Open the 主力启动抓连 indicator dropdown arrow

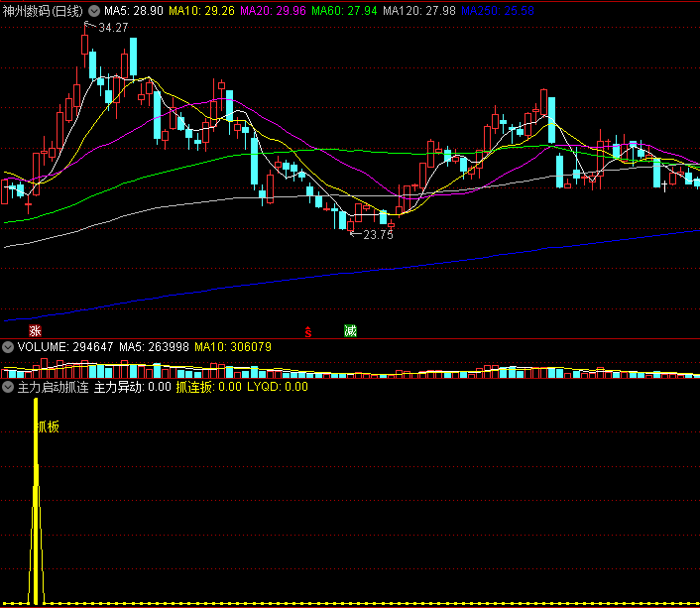pyautogui.click(x=8, y=387)
